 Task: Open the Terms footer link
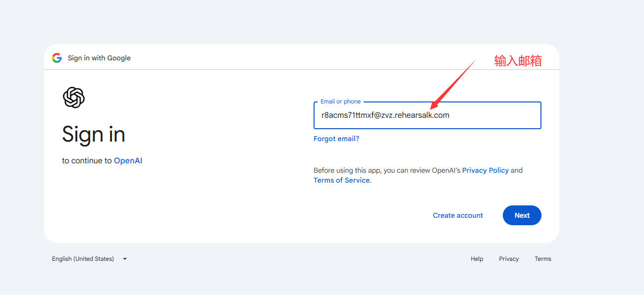pos(543,259)
